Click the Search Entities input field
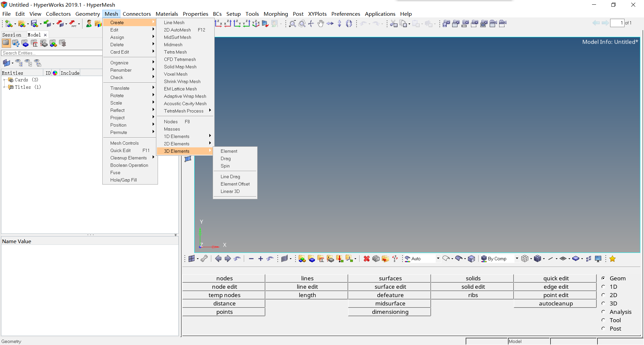Screen dimensions: 644x345 [x=52, y=53]
